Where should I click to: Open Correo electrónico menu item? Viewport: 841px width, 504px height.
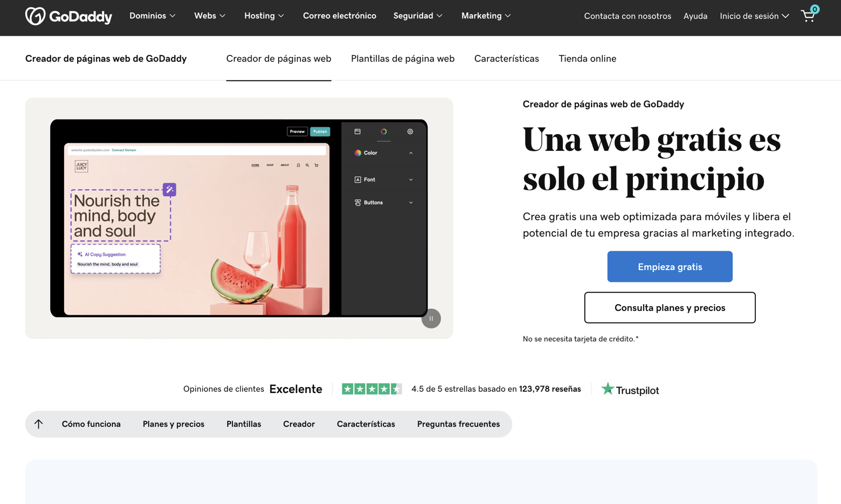click(340, 16)
